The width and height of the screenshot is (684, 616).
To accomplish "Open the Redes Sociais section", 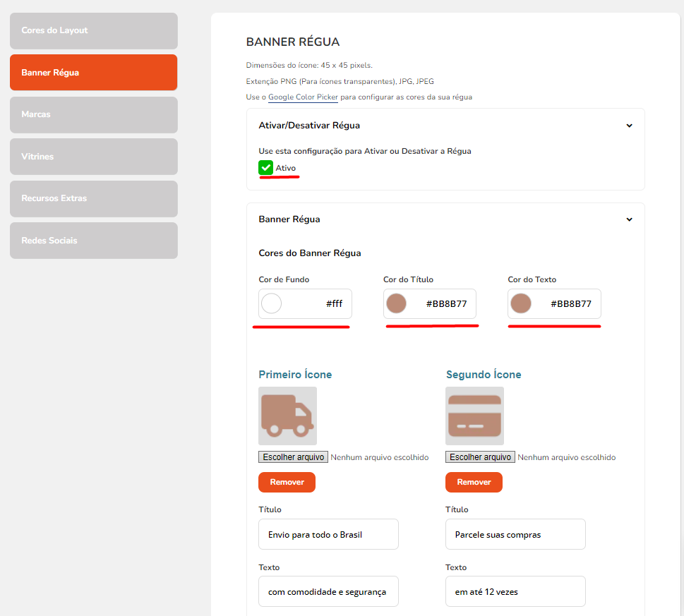I will tap(94, 241).
